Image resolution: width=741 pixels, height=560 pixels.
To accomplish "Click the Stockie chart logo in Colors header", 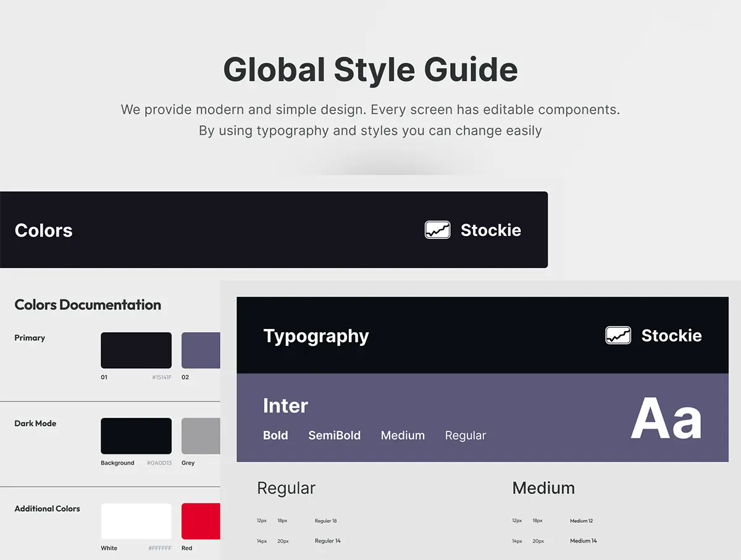I will pyautogui.click(x=437, y=230).
